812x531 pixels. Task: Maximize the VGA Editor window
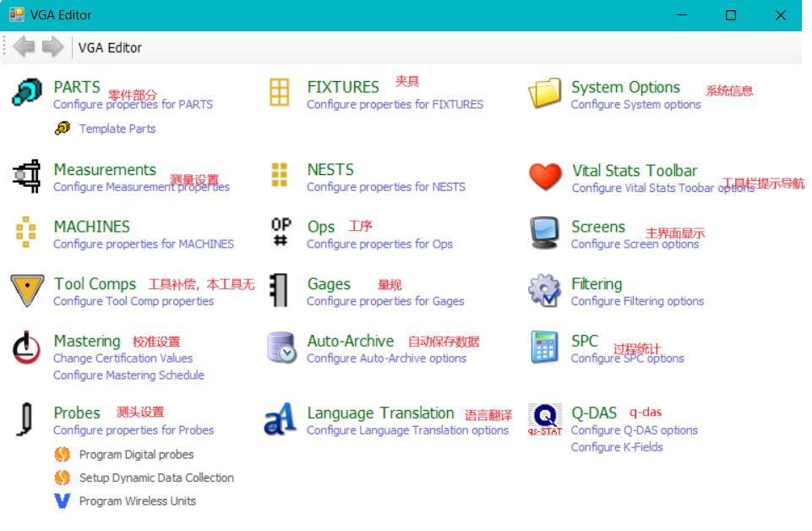[x=731, y=15]
